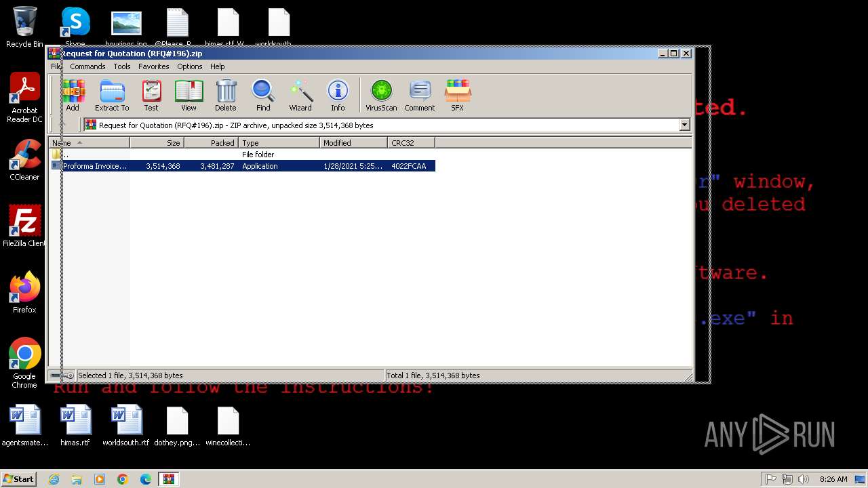Run the Test archive tool

(x=151, y=95)
